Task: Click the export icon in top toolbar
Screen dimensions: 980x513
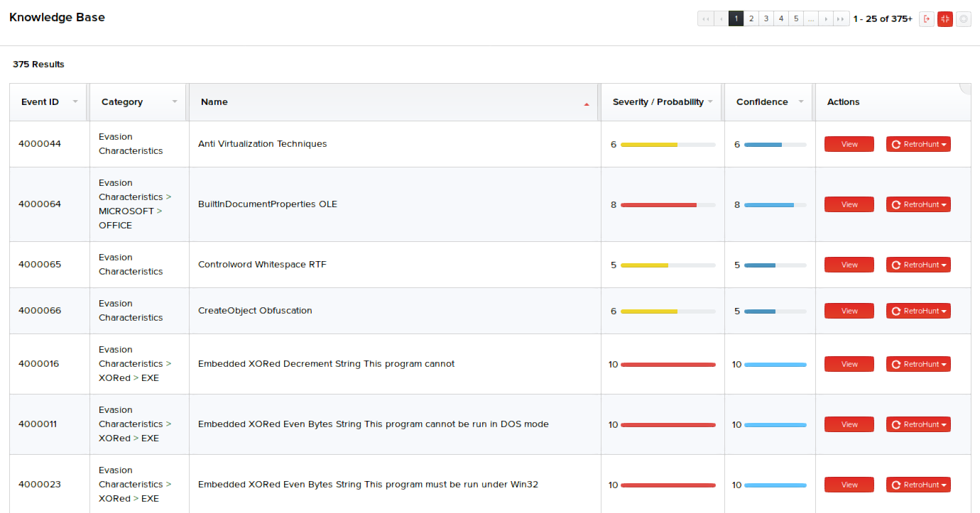Action: 927,19
